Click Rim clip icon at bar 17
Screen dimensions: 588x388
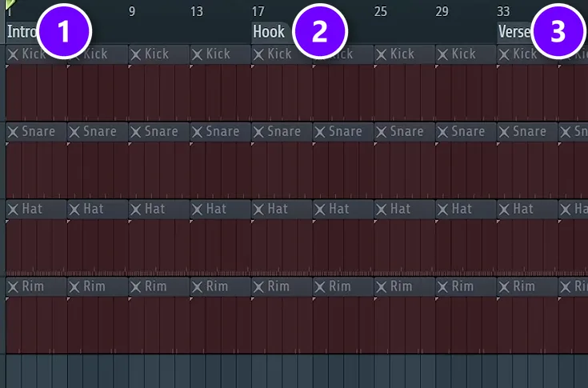[258, 287]
